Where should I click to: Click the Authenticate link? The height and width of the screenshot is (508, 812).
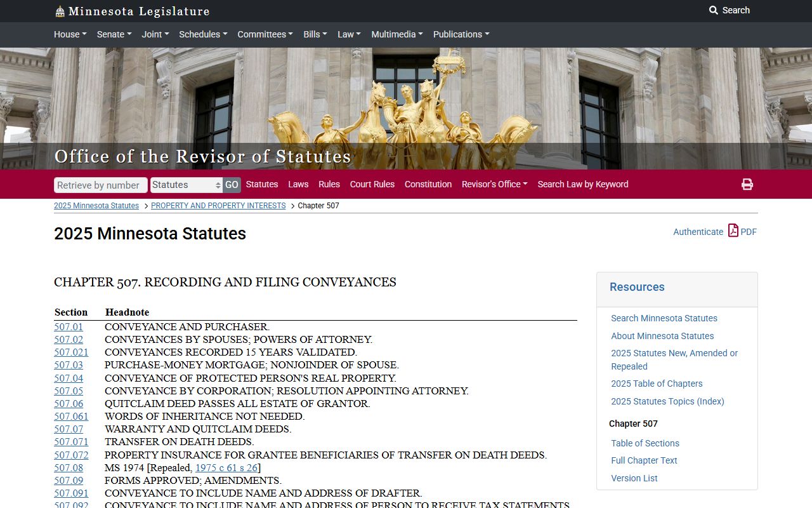pyautogui.click(x=698, y=232)
